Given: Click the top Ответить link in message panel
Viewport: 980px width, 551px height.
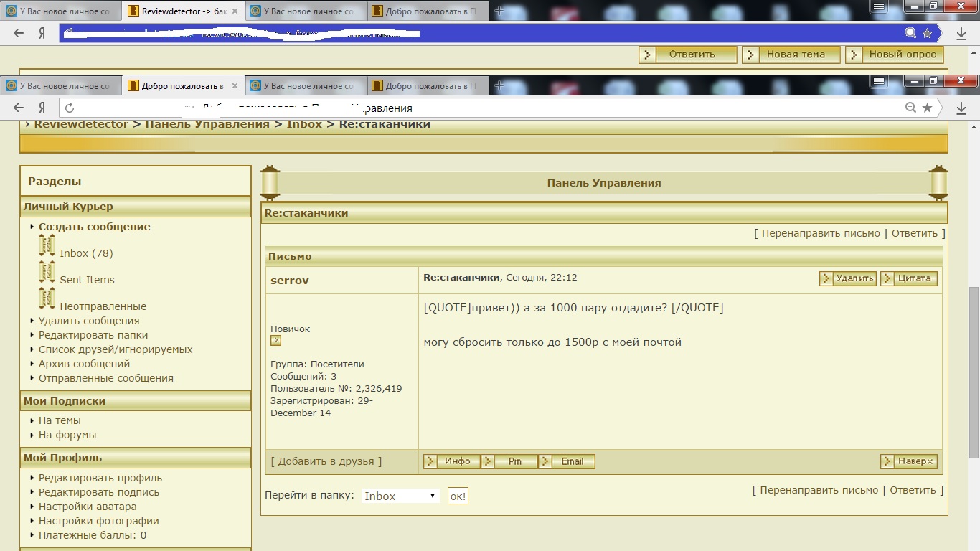Looking at the screenshot, I should pos(914,233).
